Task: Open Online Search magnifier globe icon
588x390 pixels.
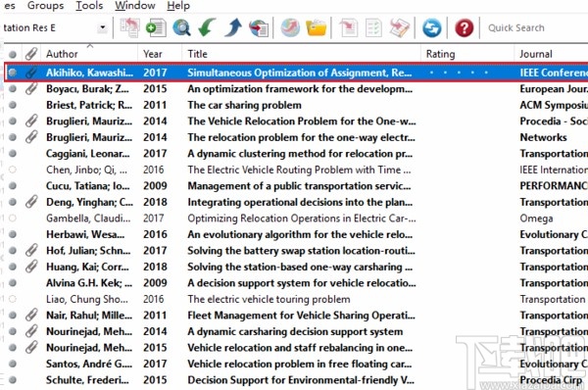Action: tap(182, 28)
